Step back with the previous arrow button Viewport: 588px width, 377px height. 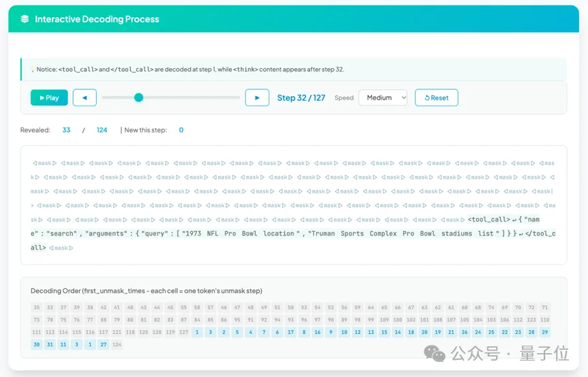coord(84,97)
